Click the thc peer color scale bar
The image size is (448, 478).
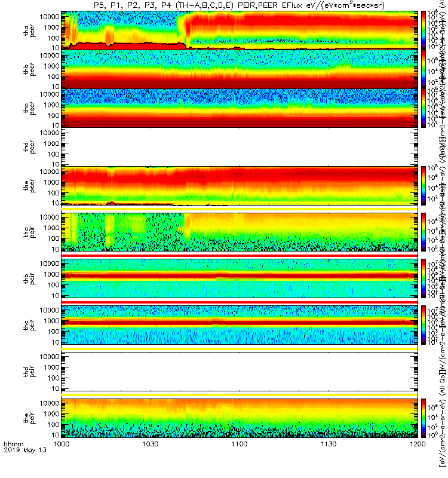click(424, 108)
